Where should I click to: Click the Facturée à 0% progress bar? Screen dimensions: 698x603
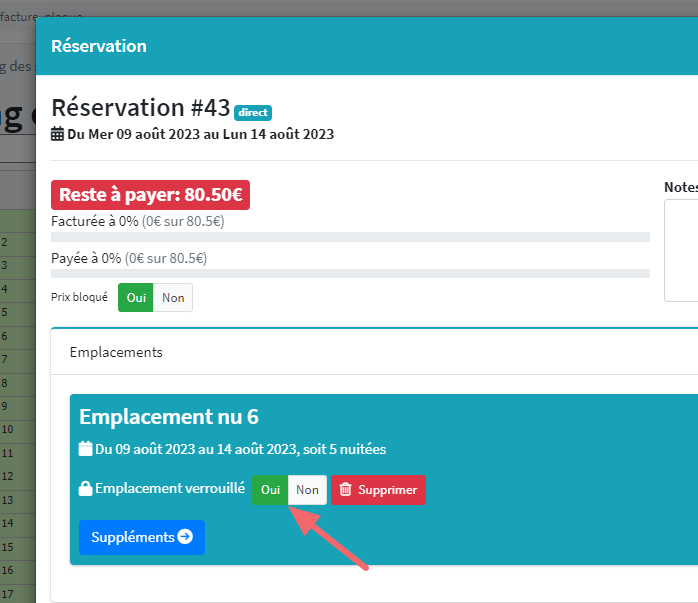(350, 237)
